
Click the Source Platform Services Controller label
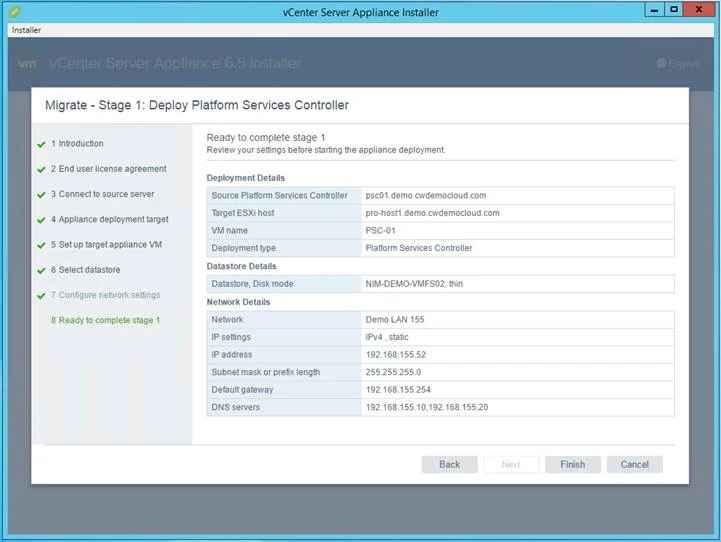pyautogui.click(x=280, y=195)
